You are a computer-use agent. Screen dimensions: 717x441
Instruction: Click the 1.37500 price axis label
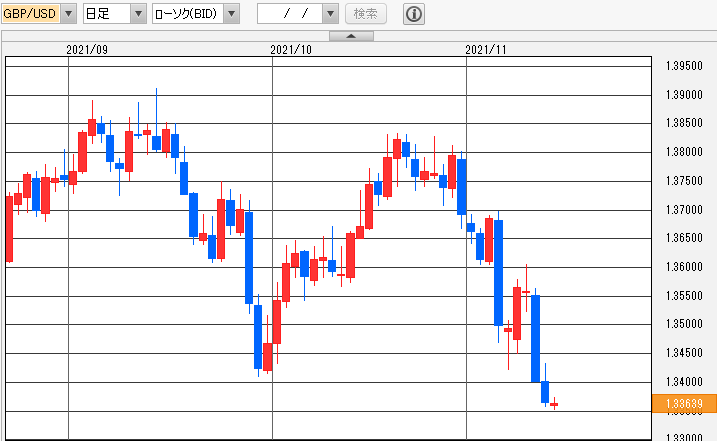684,181
